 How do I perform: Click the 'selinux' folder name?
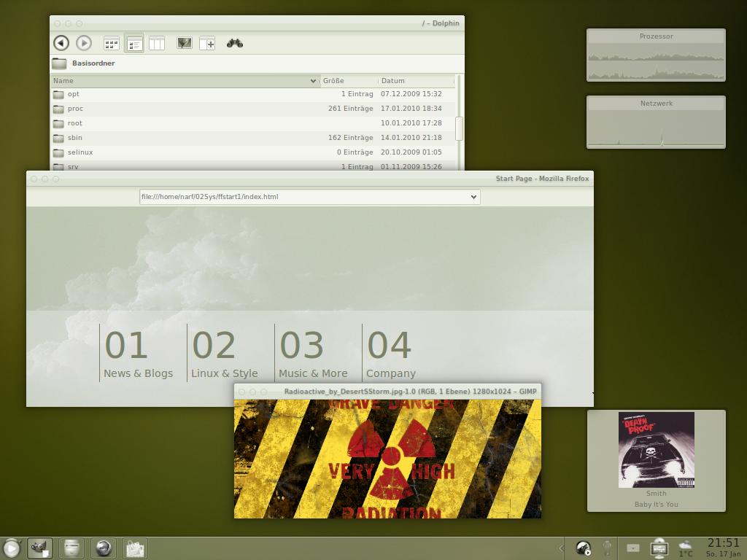[80, 152]
